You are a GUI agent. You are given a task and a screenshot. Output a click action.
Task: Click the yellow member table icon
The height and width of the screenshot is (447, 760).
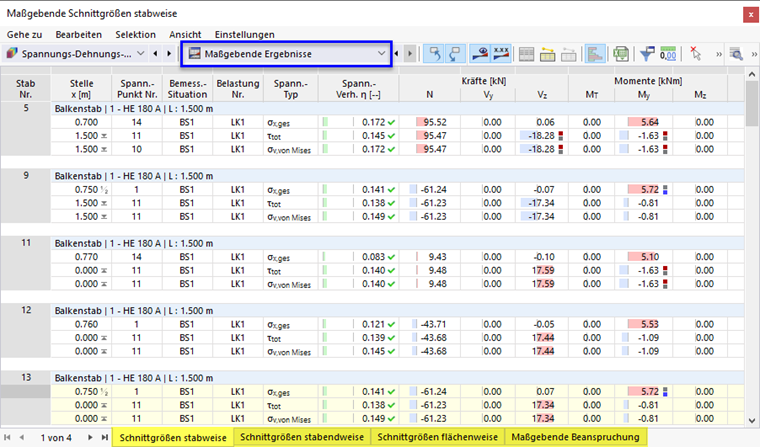(x=547, y=54)
